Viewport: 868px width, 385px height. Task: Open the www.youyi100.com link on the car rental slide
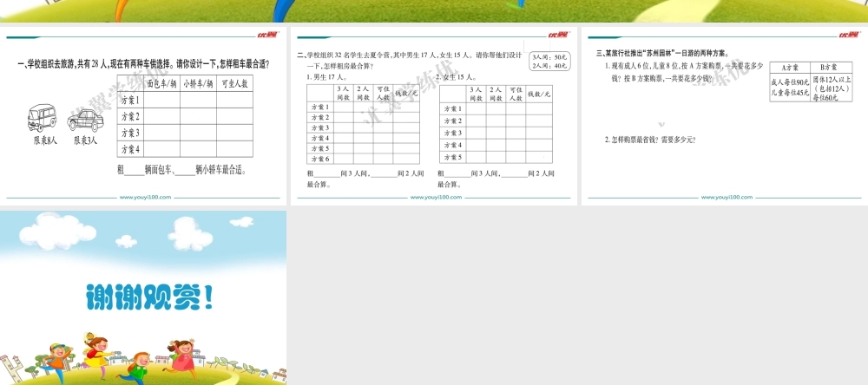pyautogui.click(x=145, y=197)
